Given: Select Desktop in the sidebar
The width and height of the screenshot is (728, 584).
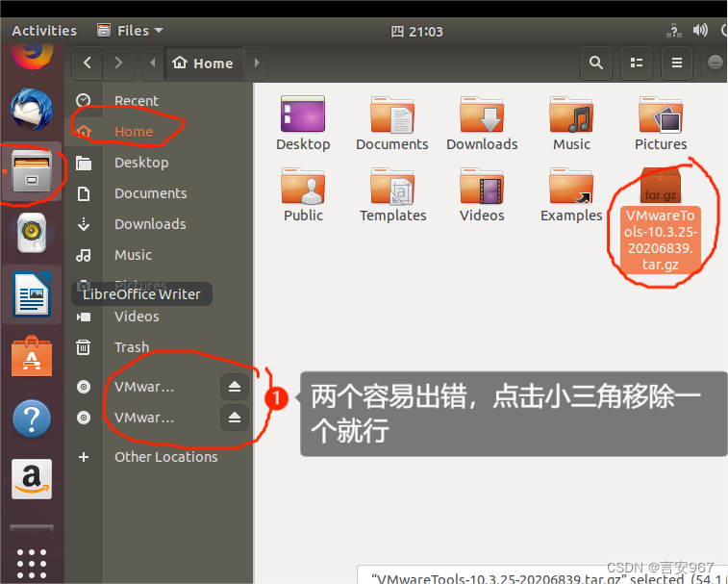Looking at the screenshot, I should point(159,163).
